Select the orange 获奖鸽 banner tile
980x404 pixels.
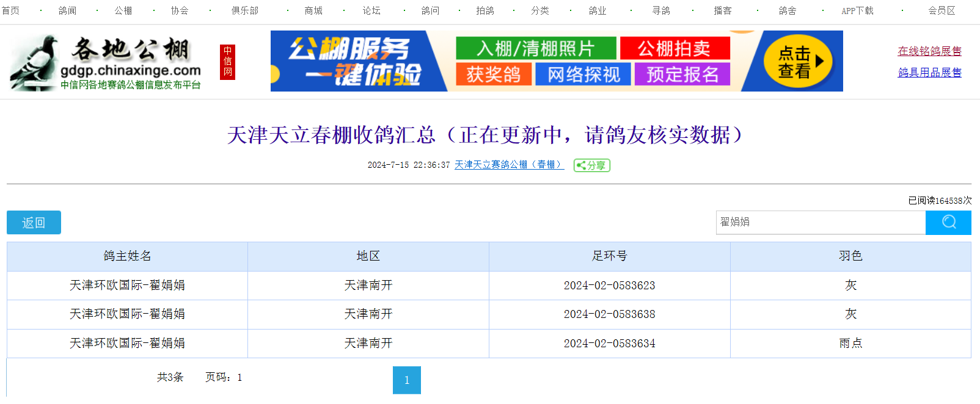(493, 74)
